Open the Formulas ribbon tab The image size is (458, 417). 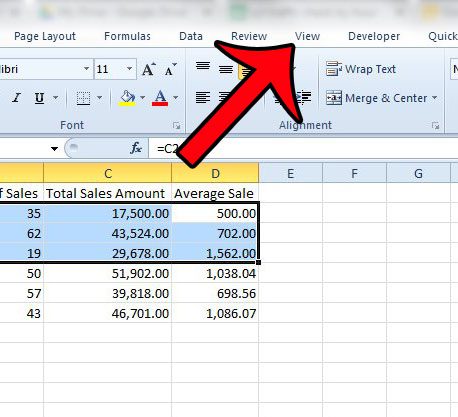point(127,36)
